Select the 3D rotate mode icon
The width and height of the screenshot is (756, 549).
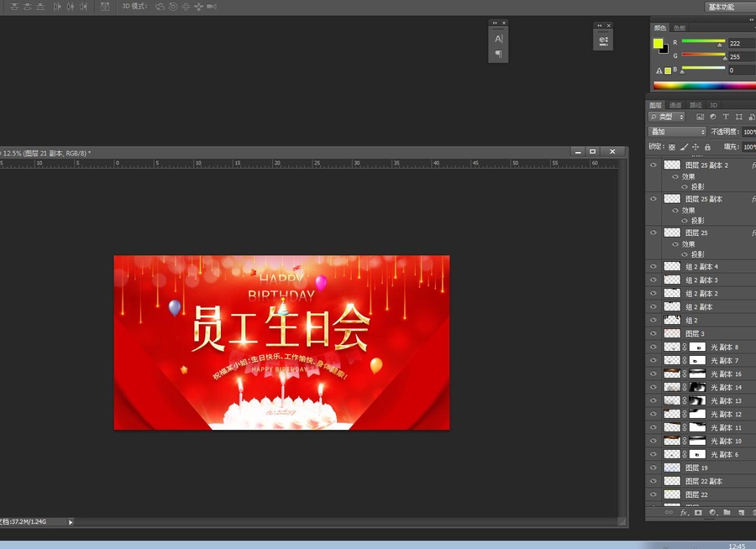(x=160, y=7)
